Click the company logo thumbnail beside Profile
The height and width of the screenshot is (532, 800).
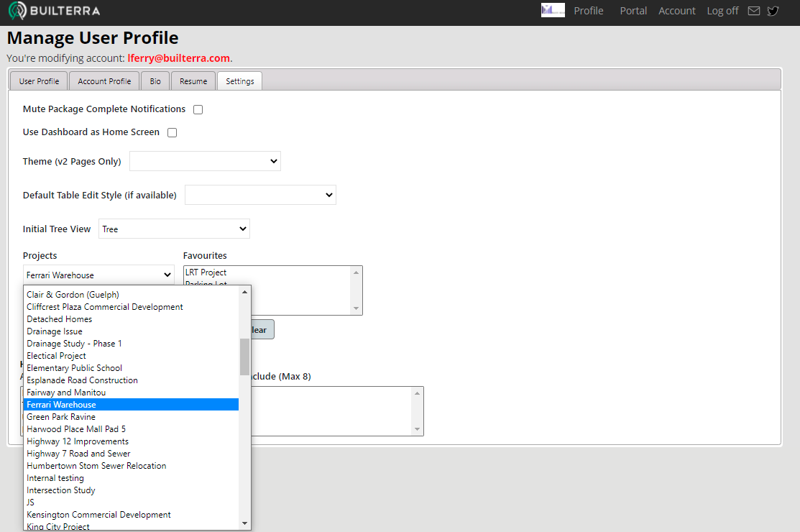[553, 10]
